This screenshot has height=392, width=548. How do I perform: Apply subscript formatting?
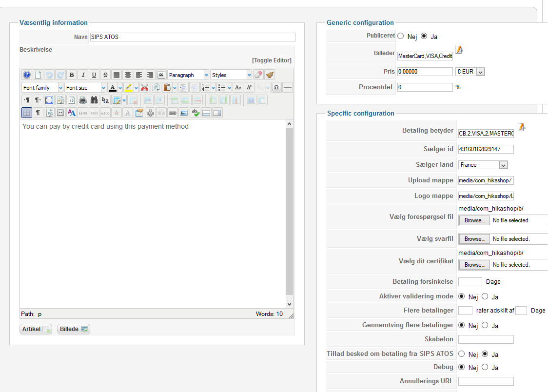pos(238,88)
